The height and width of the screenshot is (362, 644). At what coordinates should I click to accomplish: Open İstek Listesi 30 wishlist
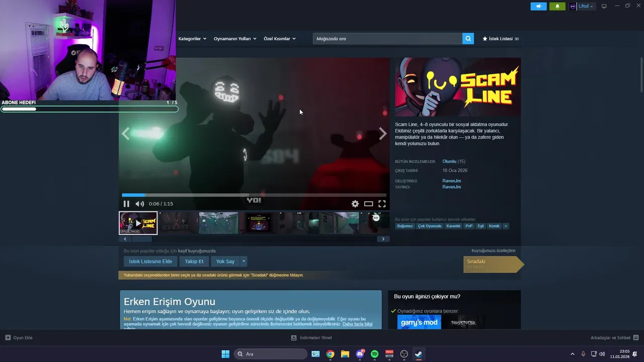(501, 39)
